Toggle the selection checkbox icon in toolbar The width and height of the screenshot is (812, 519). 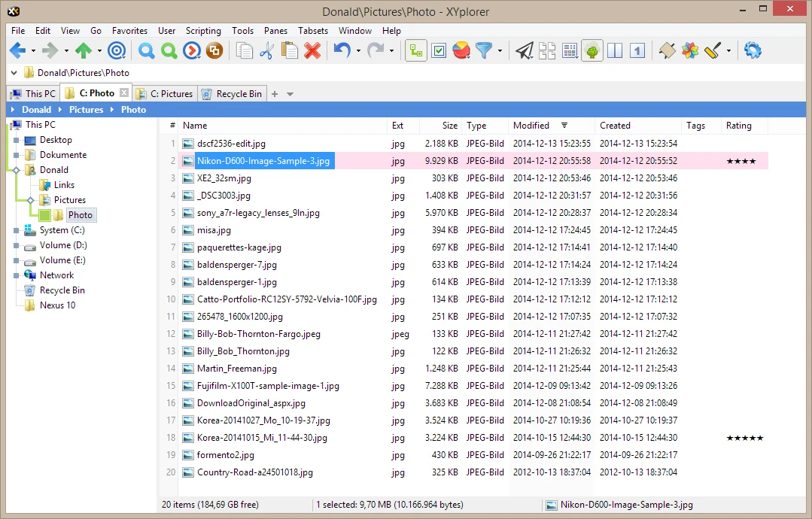coord(439,51)
